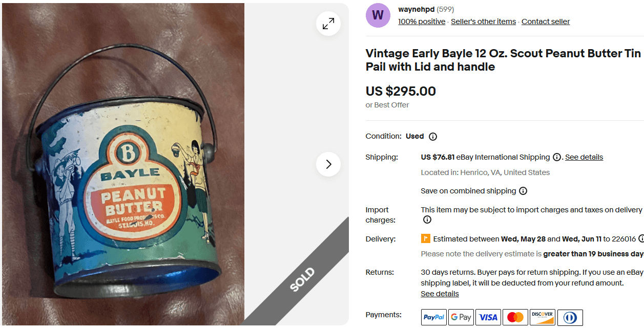
Task: Click the Mastercard payment icon
Action: tap(515, 317)
